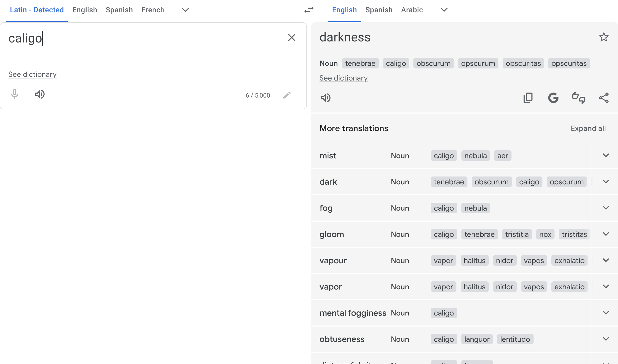The height and width of the screenshot is (364, 618).
Task: Swap source and target languages
Action: coord(309,10)
